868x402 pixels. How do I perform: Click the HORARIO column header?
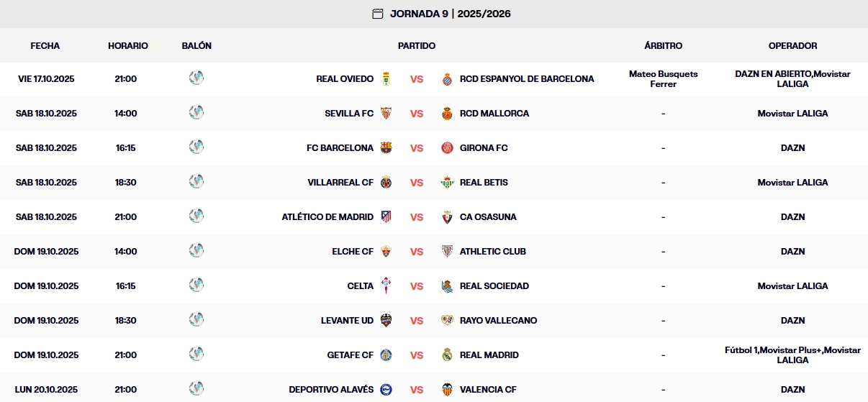click(128, 45)
